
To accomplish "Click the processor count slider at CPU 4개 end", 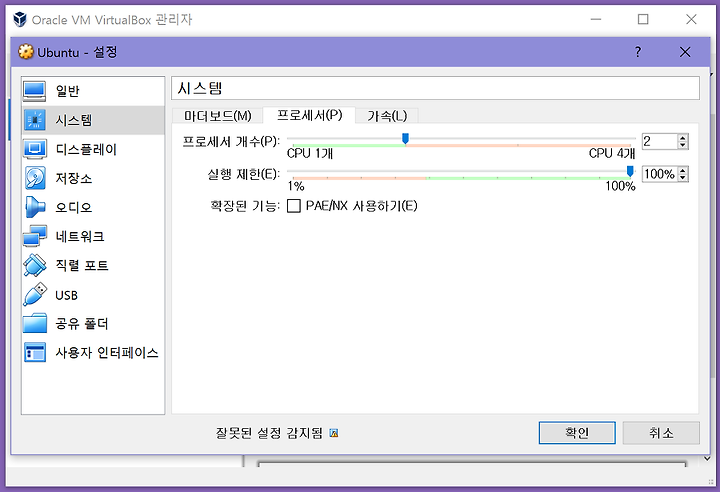I will pos(630,139).
